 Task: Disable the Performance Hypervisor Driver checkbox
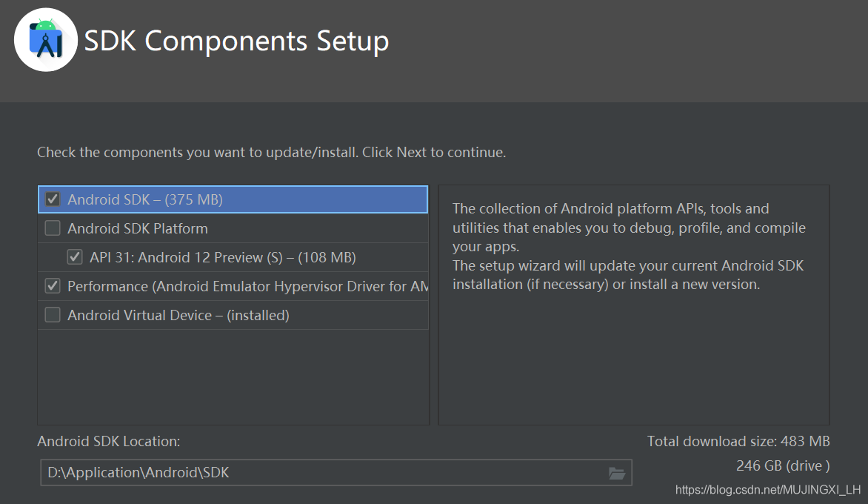click(x=53, y=286)
